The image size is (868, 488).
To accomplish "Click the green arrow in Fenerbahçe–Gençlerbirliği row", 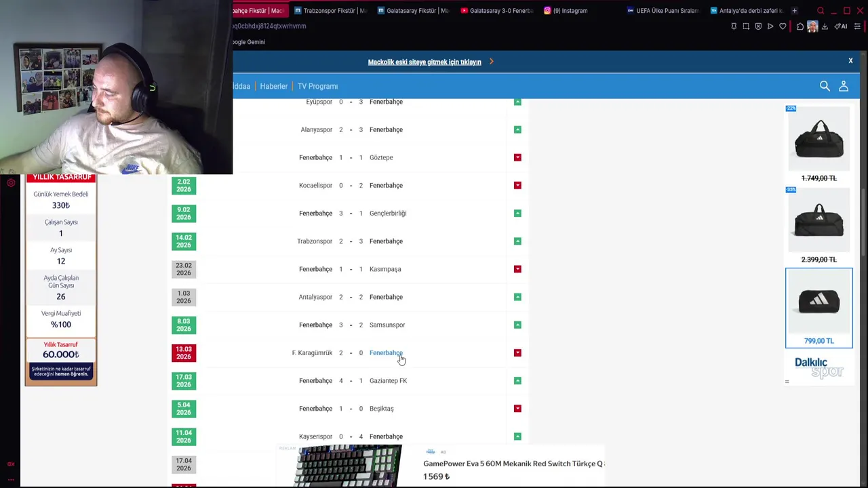I will (517, 213).
